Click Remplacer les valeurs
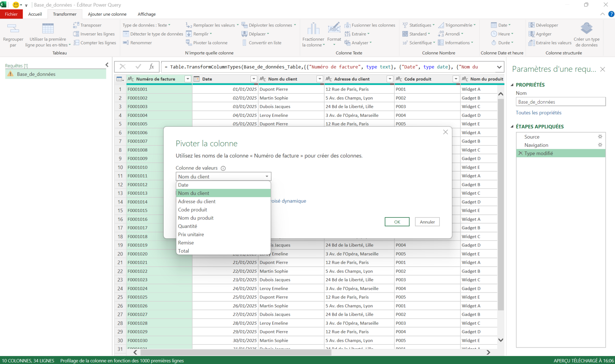Viewport: 615px width, 364px height. [211, 25]
